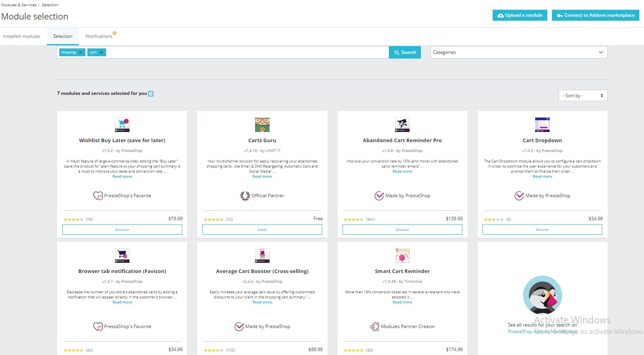
Task: Click Modules Partner Creator badge on Smart Cart Reminder
Action: click(x=402, y=326)
